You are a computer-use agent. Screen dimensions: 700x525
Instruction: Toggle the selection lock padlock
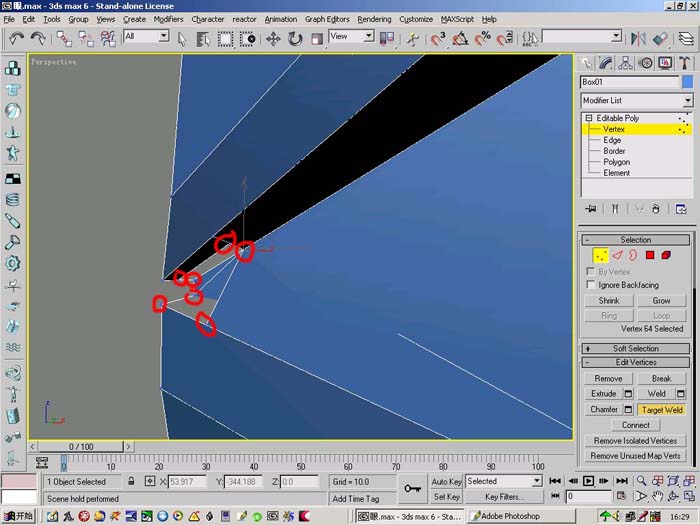[131, 481]
